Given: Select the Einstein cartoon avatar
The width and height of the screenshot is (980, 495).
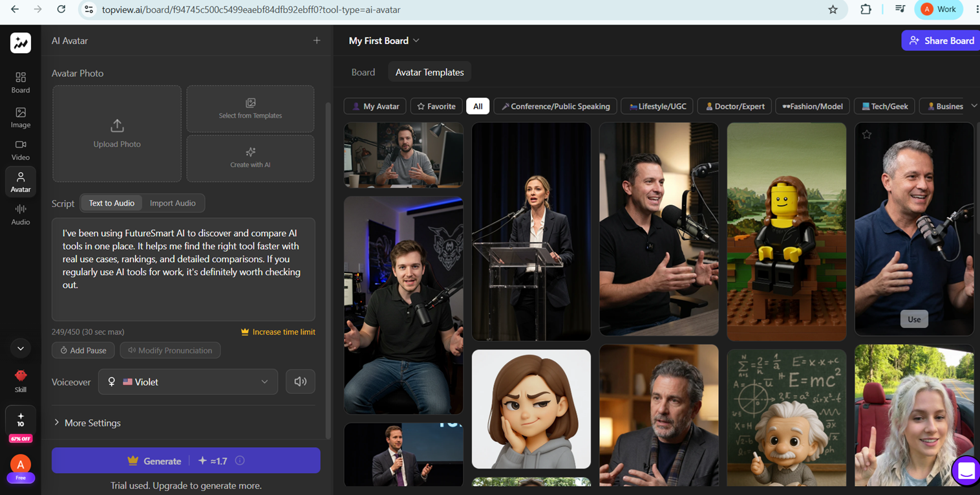Looking at the screenshot, I should (786, 418).
